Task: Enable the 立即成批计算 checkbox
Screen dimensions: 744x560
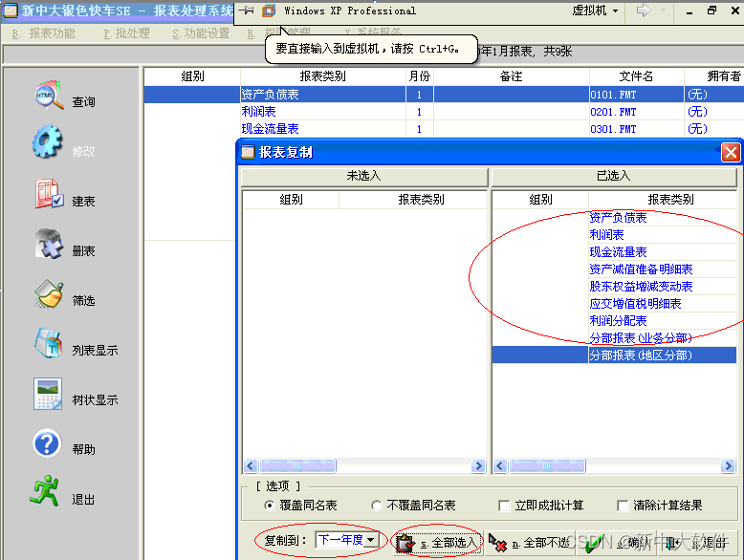Action: tap(504, 506)
